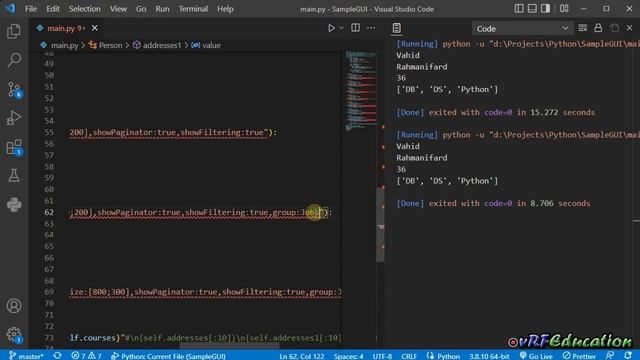Click Go Live server button

point(536,356)
